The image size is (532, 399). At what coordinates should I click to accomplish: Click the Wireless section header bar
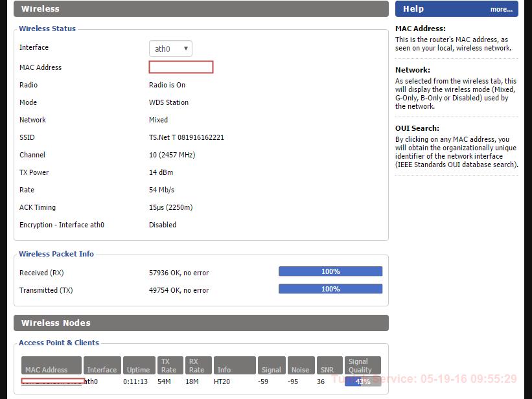tap(201, 8)
